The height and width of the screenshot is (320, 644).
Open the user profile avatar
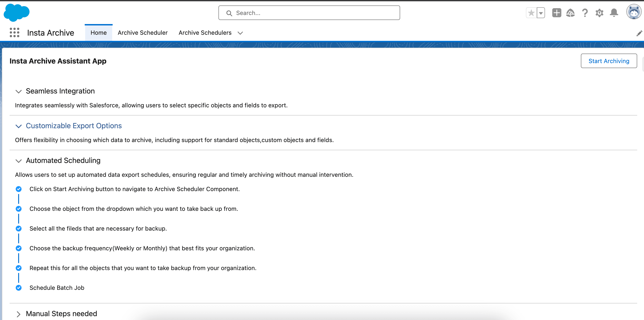pyautogui.click(x=634, y=12)
